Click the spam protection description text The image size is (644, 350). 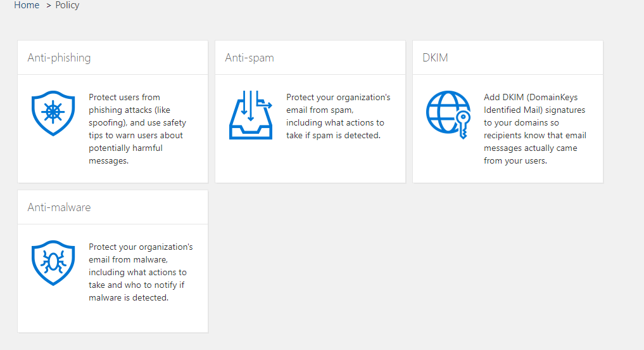point(338,117)
